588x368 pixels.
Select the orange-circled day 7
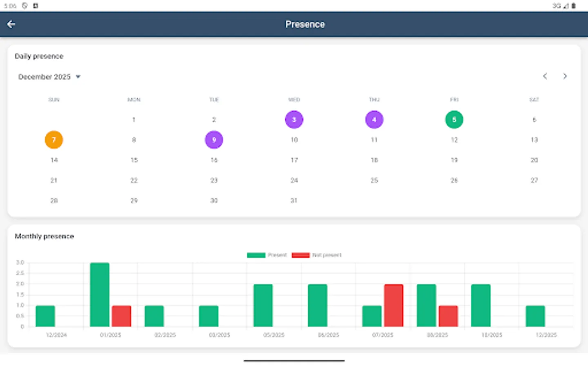54,140
